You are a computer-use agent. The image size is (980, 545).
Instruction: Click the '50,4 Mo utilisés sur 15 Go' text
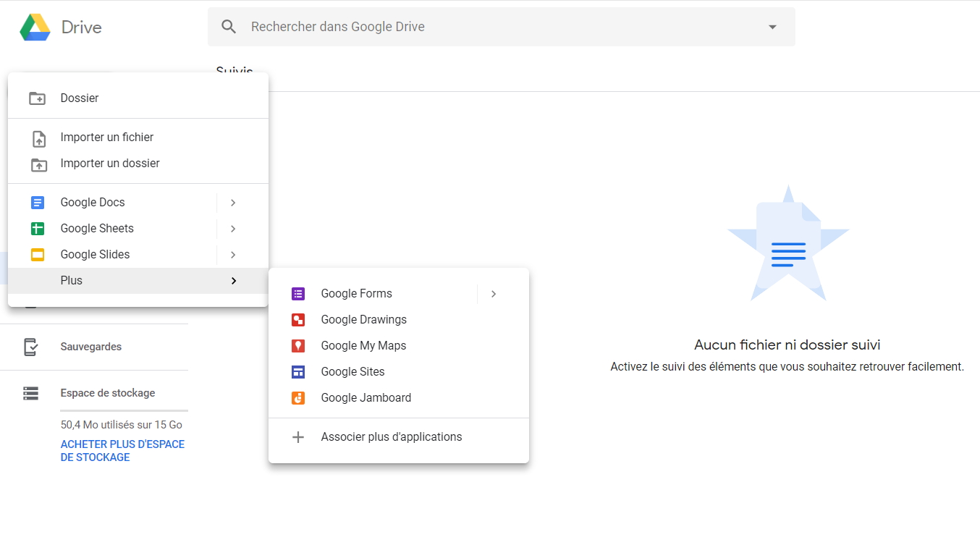click(122, 425)
